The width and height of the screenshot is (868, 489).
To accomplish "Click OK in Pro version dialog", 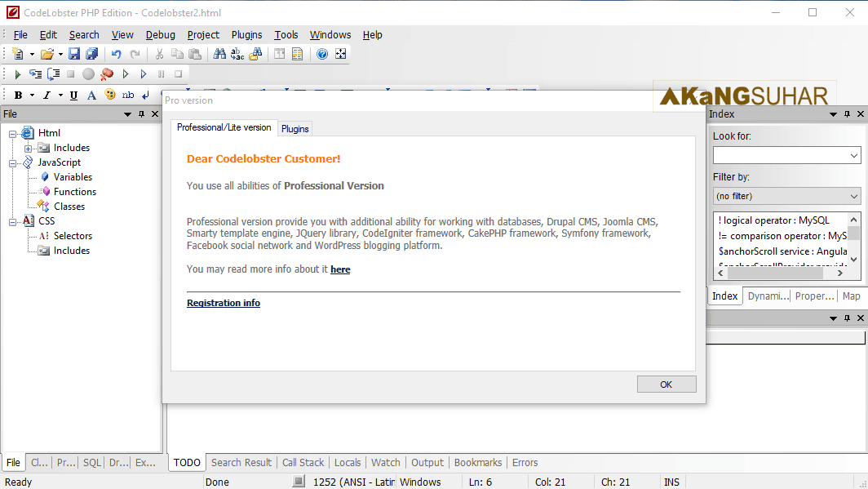I will (x=666, y=385).
